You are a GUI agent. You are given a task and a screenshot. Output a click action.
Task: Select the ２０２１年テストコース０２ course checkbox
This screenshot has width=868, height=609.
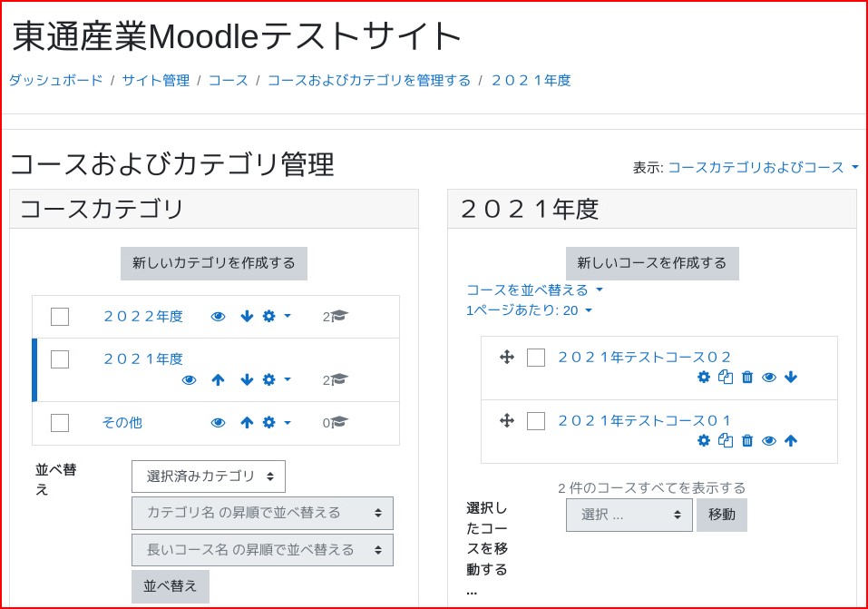536,358
